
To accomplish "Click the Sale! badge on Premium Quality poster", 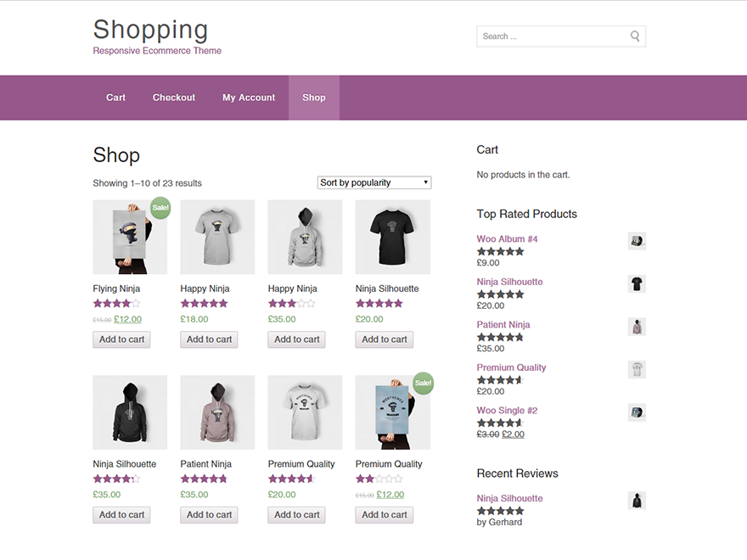I will 423,383.
